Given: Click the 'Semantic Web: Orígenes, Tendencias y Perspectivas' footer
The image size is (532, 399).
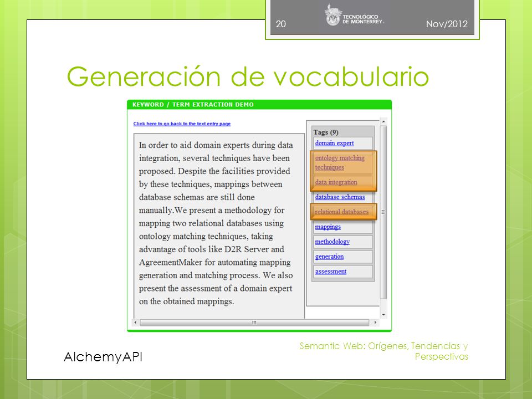Looking at the screenshot, I should (x=383, y=351).
